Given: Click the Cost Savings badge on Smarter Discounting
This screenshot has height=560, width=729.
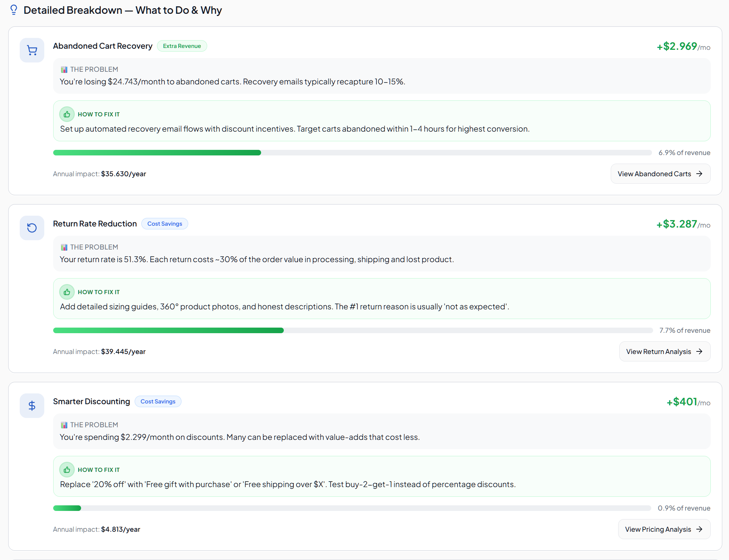Looking at the screenshot, I should coord(158,402).
